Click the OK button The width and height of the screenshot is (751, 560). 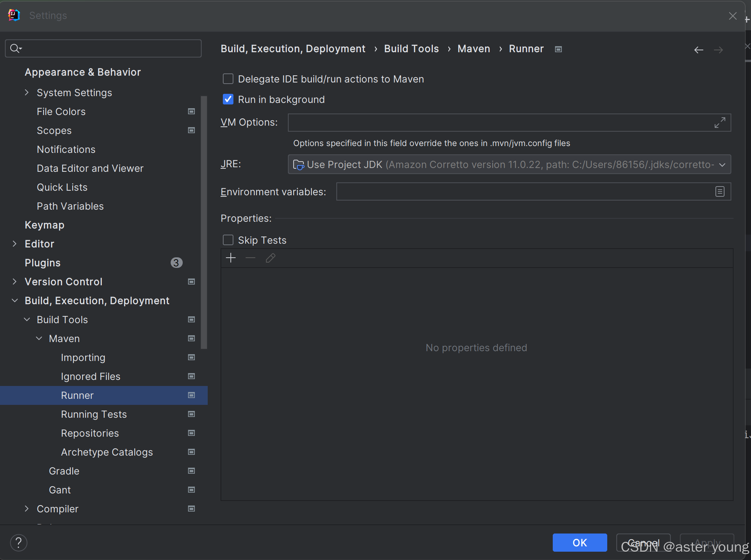[579, 543]
